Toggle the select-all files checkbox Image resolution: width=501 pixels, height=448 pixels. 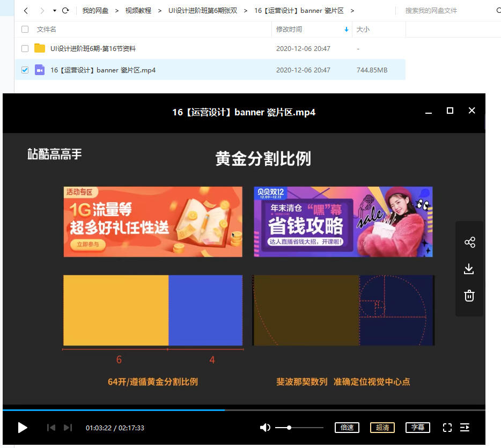[x=25, y=30]
